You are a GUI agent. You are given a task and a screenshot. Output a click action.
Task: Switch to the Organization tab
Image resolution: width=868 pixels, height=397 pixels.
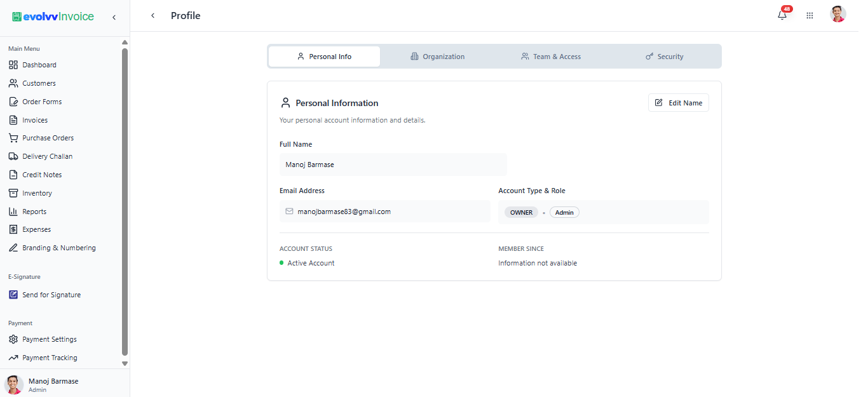pos(437,57)
